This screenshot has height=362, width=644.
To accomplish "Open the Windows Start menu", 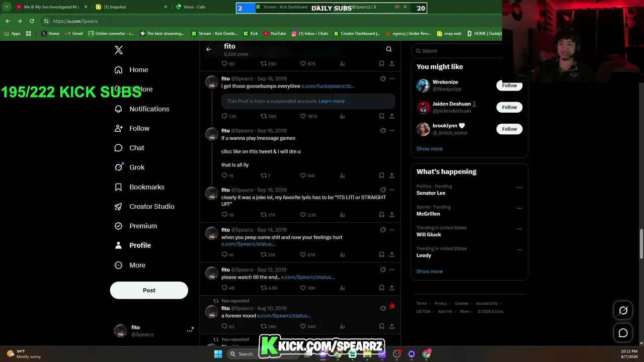I will pyautogui.click(x=218, y=354).
